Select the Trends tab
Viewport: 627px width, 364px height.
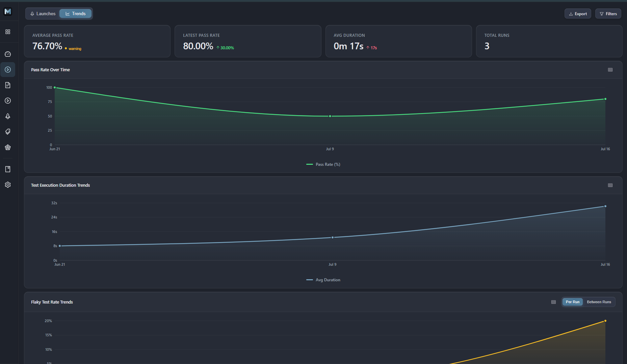75,14
